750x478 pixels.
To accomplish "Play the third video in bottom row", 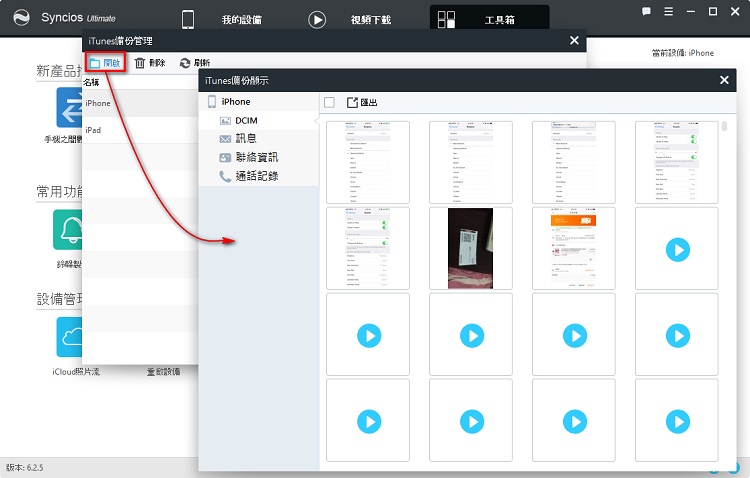I will (x=575, y=422).
